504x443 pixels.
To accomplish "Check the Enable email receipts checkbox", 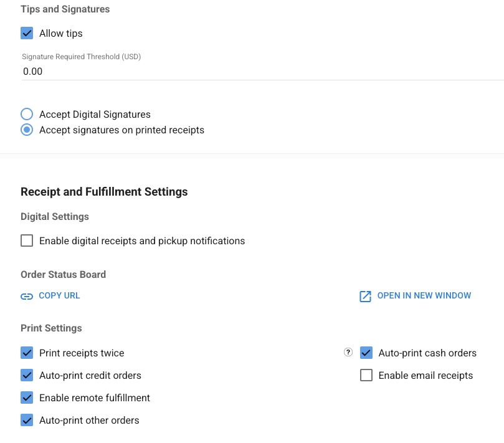I will pyautogui.click(x=366, y=375).
